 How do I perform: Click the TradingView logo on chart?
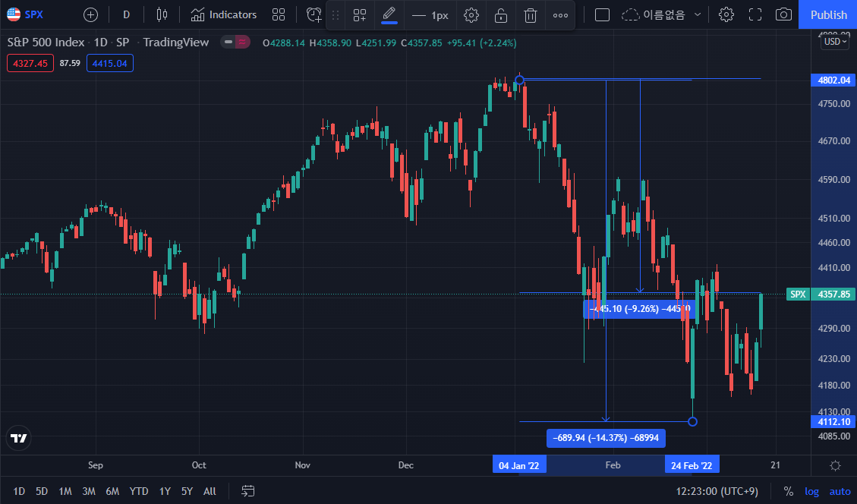pos(18,438)
